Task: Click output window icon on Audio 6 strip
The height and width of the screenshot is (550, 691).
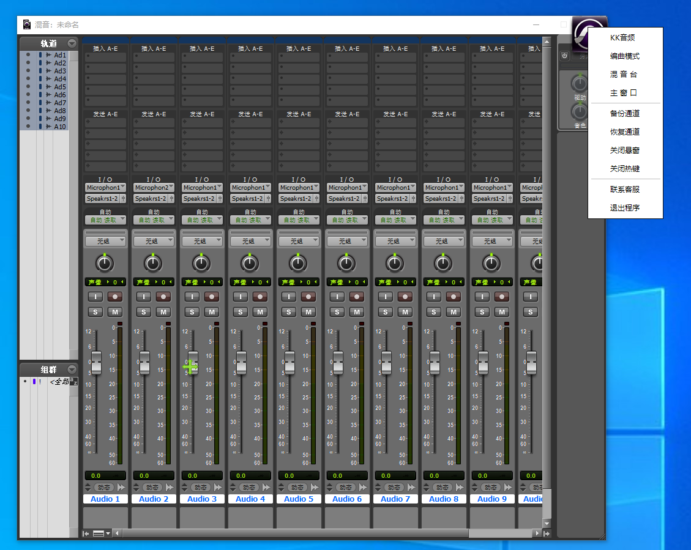Action: point(363,487)
